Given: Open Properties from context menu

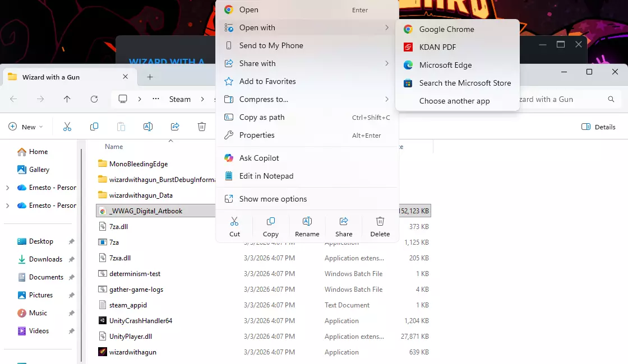Looking at the screenshot, I should (x=307, y=136).
